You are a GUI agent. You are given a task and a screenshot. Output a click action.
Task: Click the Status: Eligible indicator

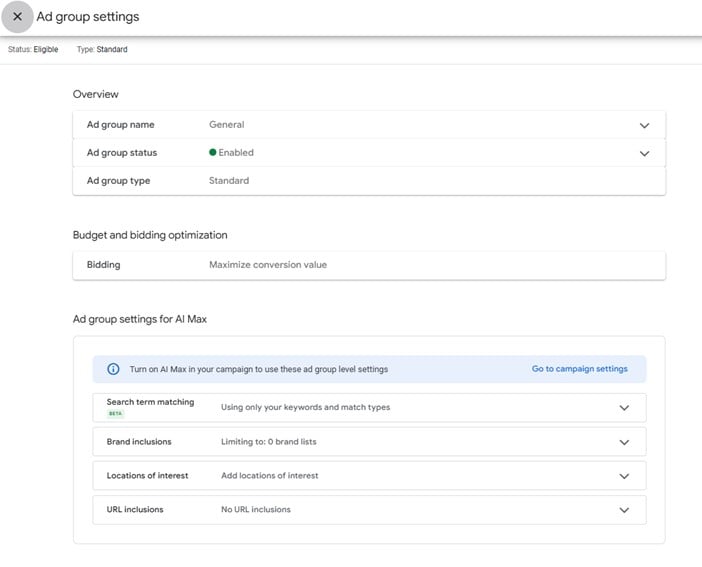[33, 49]
